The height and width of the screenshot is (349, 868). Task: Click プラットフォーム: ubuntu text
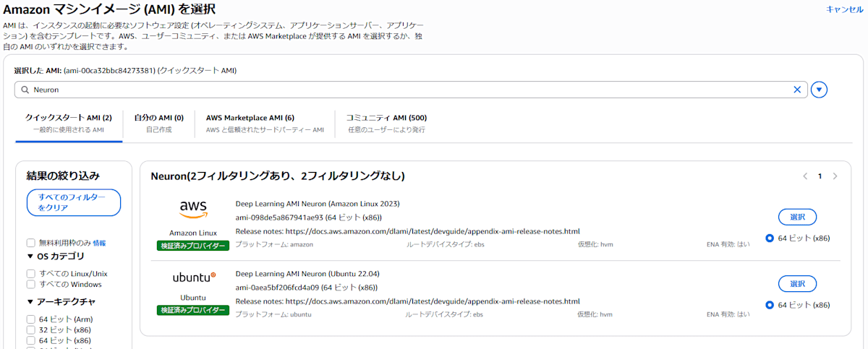(273, 314)
